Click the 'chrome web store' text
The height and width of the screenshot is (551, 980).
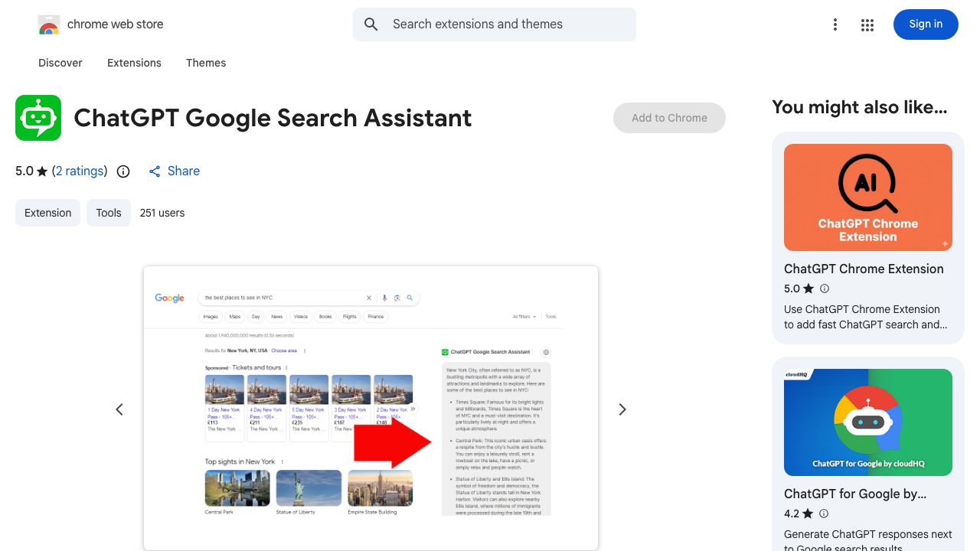[x=116, y=24]
